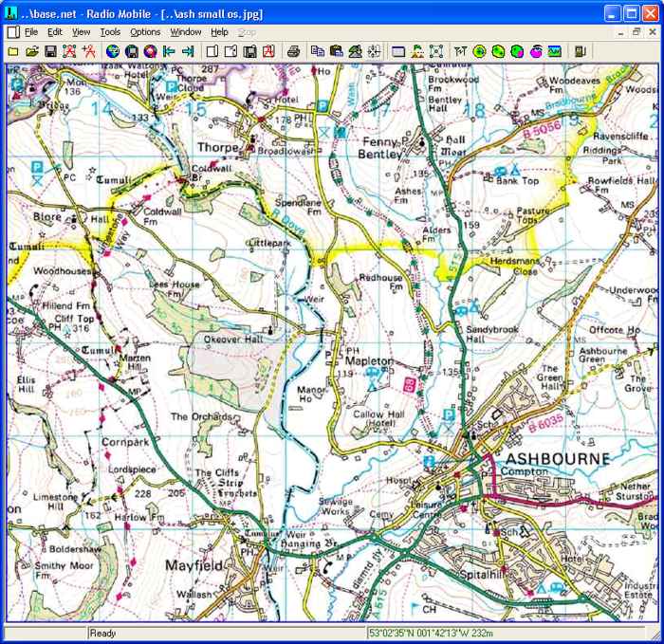Viewport: 664px width, 644px height.
Task: Click the landscape picture toolbar icon
Action: (x=555, y=51)
